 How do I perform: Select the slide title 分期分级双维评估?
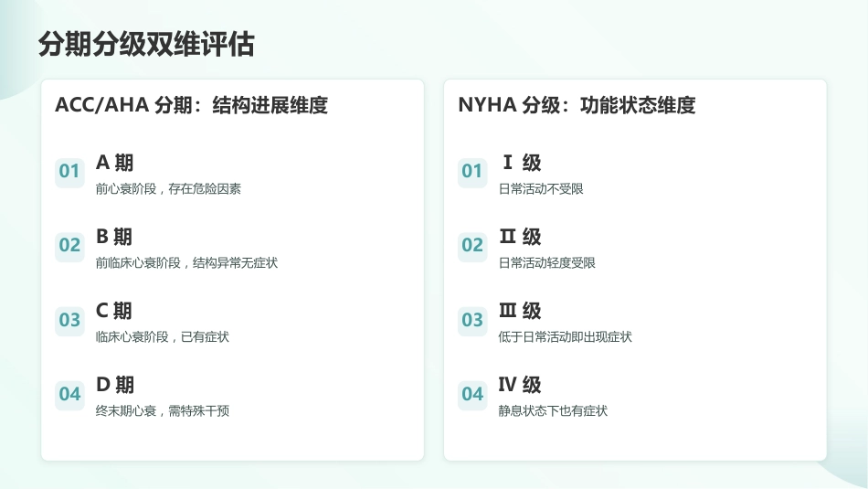coord(146,44)
